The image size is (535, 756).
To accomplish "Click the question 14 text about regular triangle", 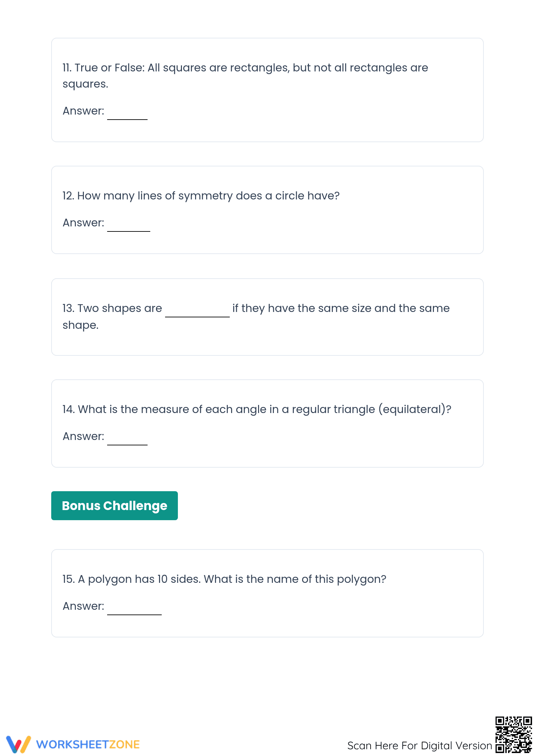I will pos(257,409).
